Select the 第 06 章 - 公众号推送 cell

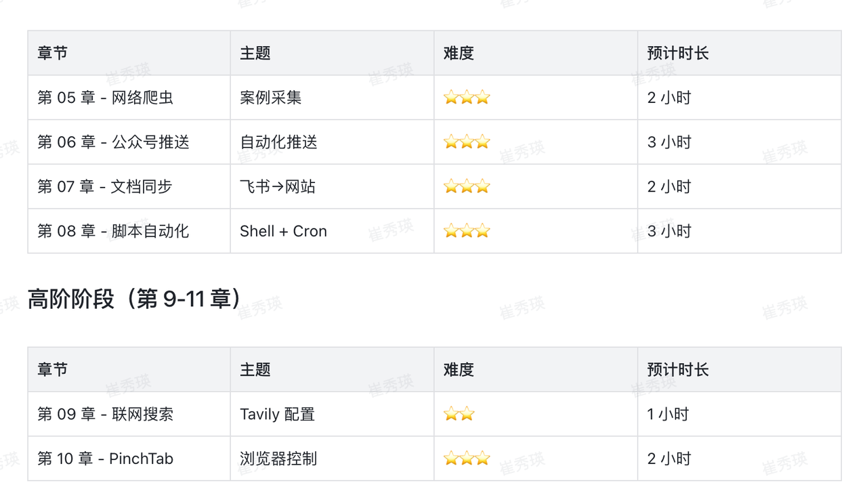[x=114, y=142]
